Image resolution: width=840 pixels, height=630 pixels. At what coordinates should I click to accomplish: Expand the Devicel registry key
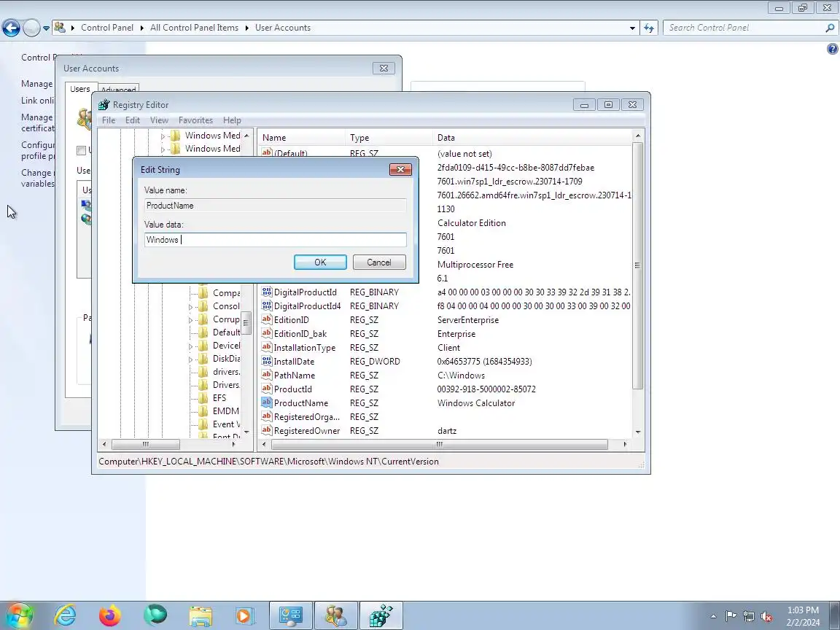click(x=190, y=346)
